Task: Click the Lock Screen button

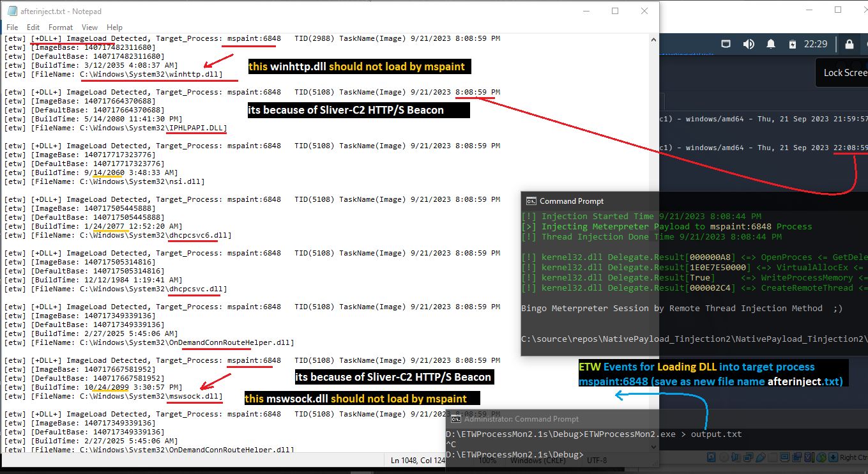Action: [x=842, y=72]
